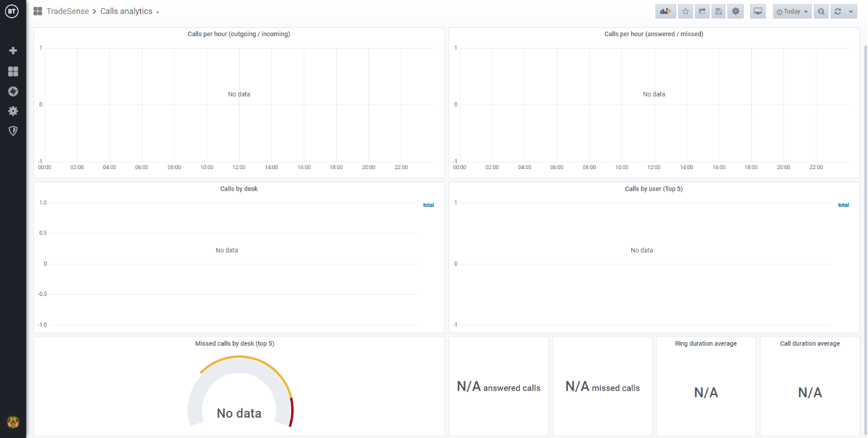
Task: Mark dashboard as favorite with star icon
Action: 686,11
